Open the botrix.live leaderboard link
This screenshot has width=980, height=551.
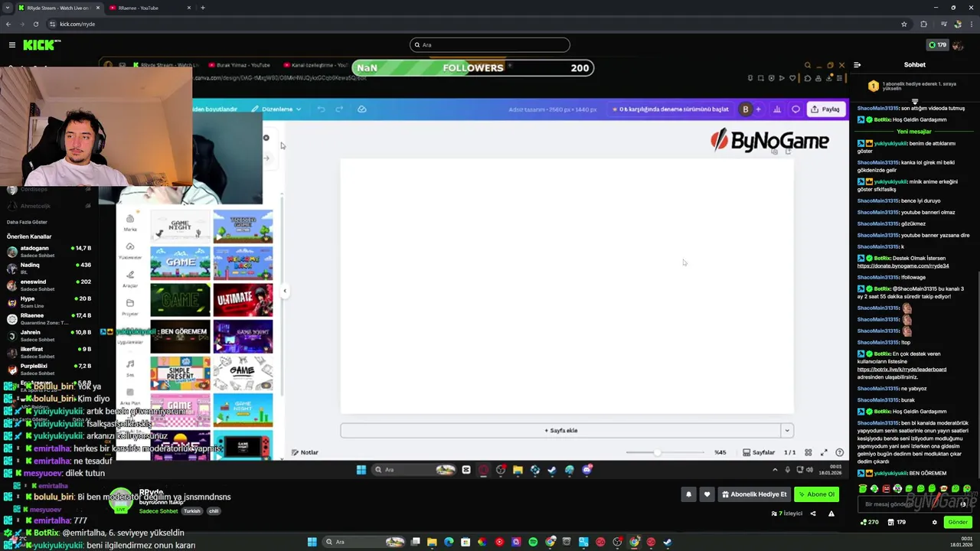point(902,370)
